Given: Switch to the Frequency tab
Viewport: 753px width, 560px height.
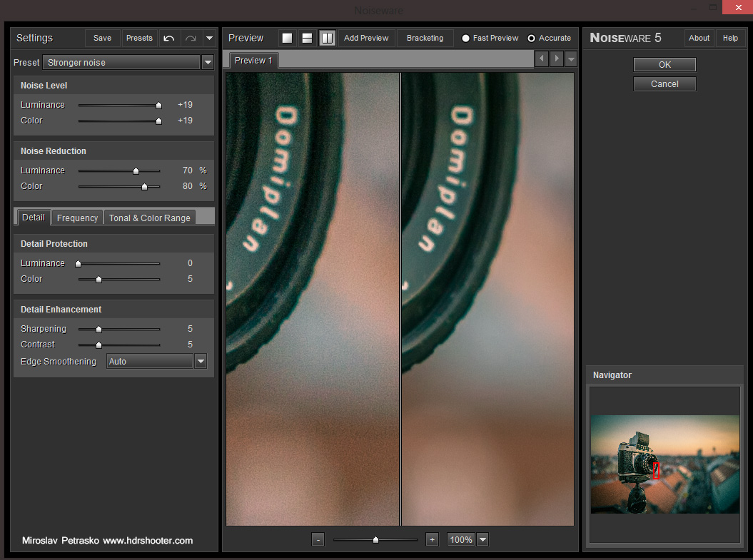Looking at the screenshot, I should click(77, 218).
